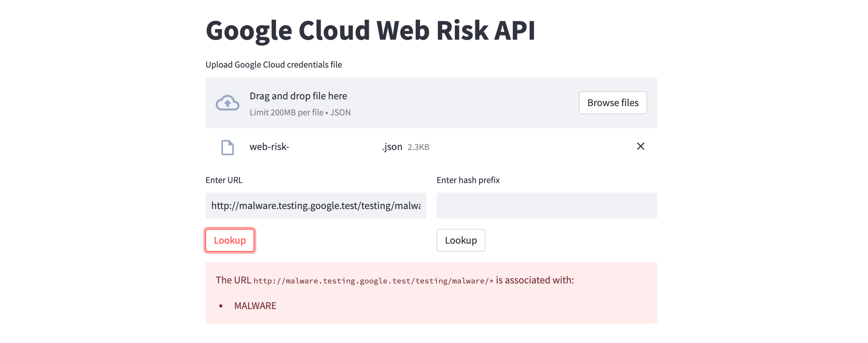
Task: Click the Drag and drop file here text
Action: 298,96
